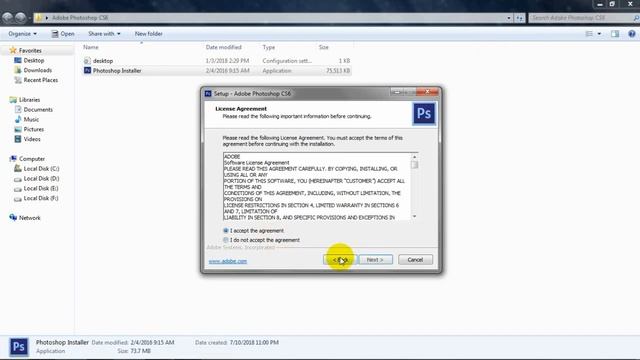Select the desktop configuration file
640x360 pixels.
pos(216,61)
